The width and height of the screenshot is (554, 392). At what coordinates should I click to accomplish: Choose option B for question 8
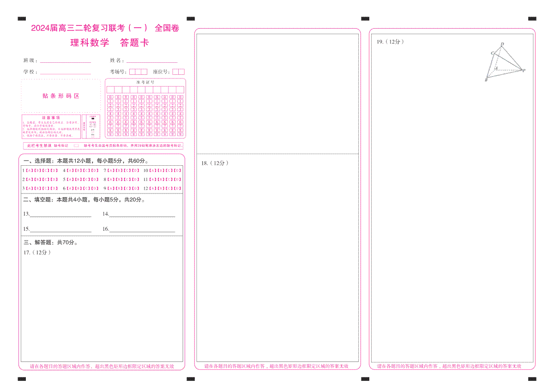click(119, 179)
